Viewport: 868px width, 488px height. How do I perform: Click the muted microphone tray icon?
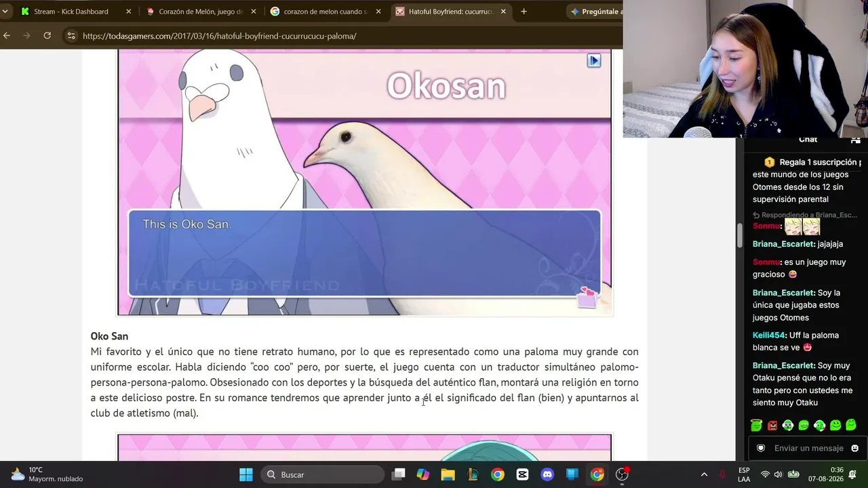(722, 474)
